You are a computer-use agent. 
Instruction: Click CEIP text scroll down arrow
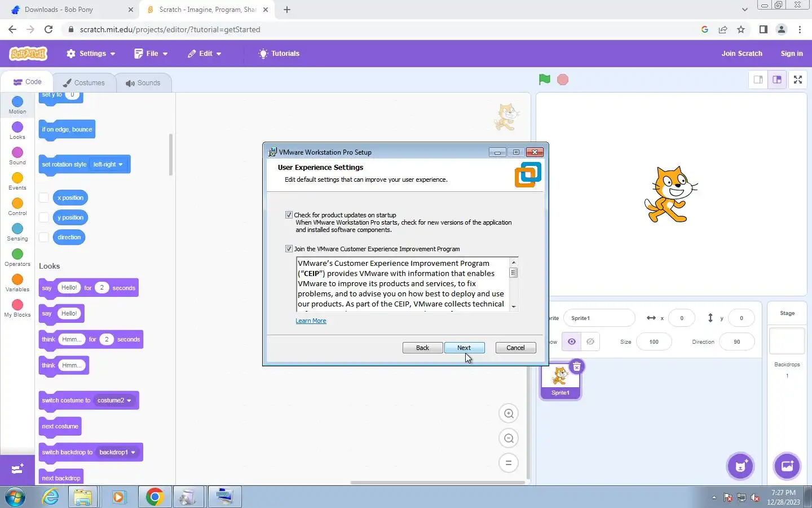point(513,306)
